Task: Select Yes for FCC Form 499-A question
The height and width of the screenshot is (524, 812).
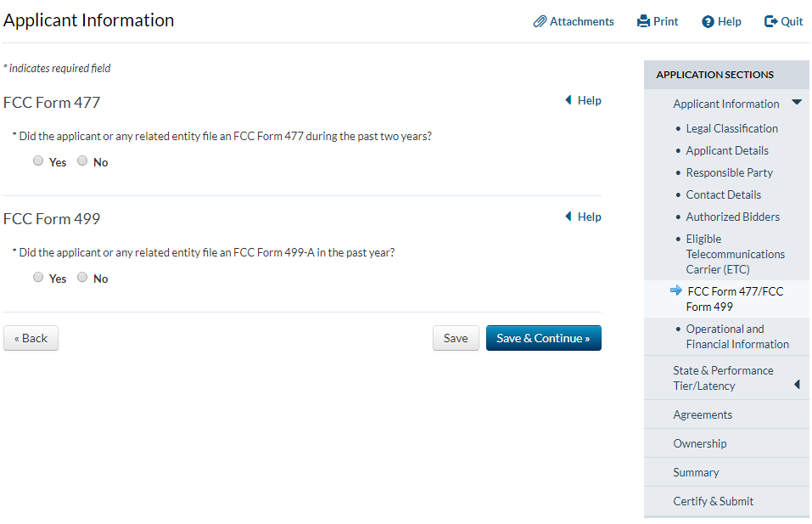Action: point(38,278)
